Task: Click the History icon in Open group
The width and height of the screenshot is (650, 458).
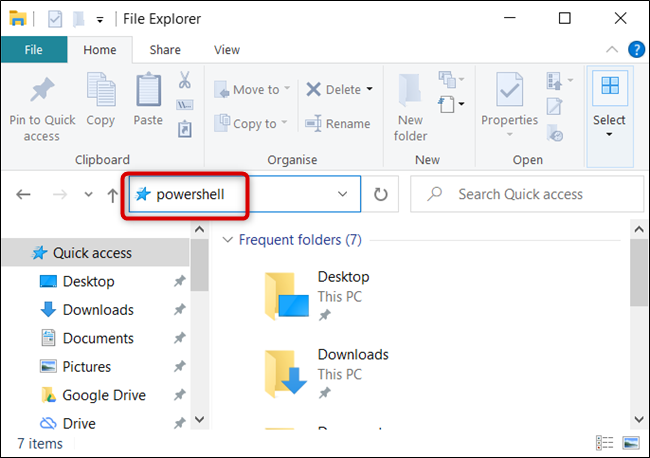Action: (x=555, y=133)
